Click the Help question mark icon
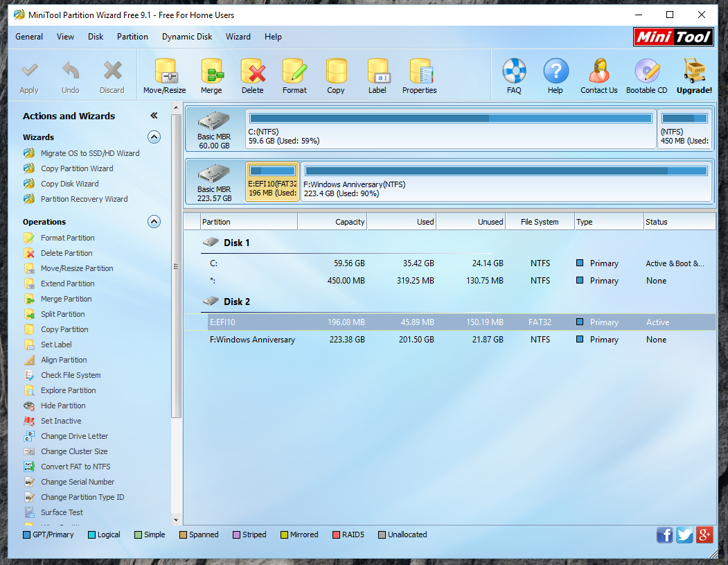The width and height of the screenshot is (728, 565). click(556, 71)
